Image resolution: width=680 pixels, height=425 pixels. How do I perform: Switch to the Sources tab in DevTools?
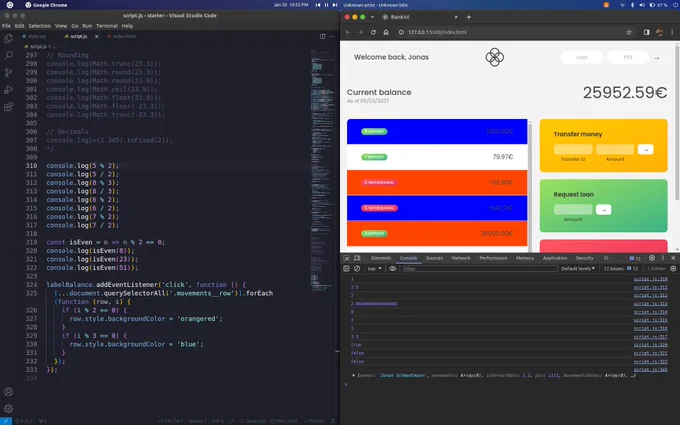point(434,258)
